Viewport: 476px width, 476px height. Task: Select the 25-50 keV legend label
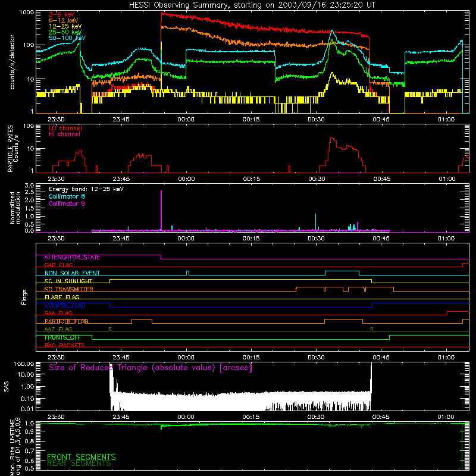click(x=65, y=32)
